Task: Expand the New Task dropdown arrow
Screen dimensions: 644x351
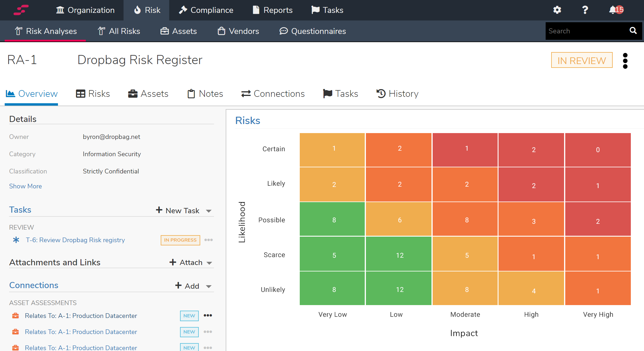Action: coord(209,211)
